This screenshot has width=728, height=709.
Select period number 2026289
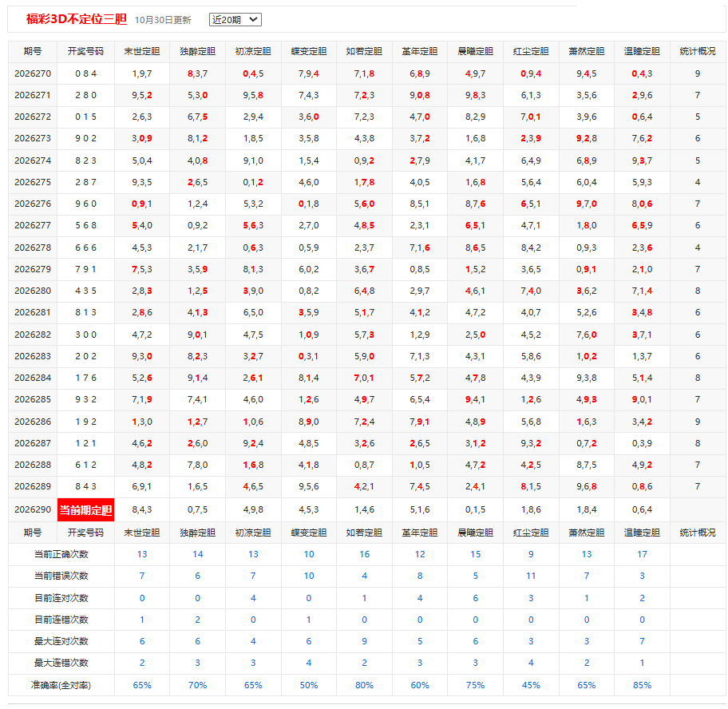pos(33,486)
